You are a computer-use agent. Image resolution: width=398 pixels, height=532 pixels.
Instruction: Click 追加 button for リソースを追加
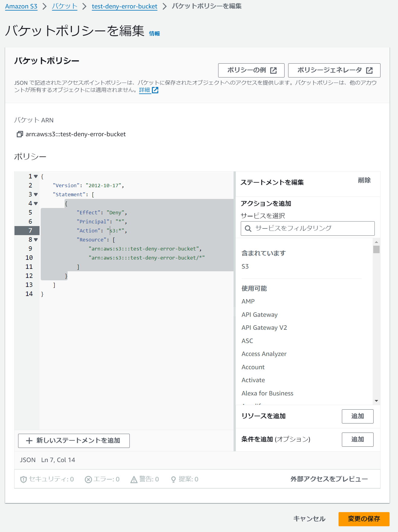[358, 416]
